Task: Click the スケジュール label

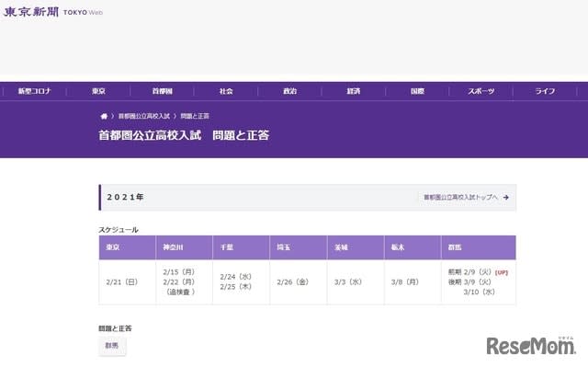Action: pyautogui.click(x=119, y=230)
